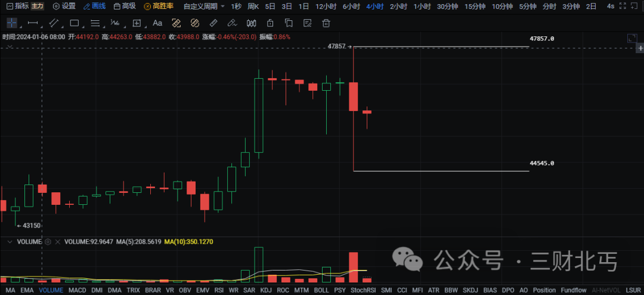Select the percent wave pattern tool
The height and width of the screenshot is (295, 644).
pos(115,23)
